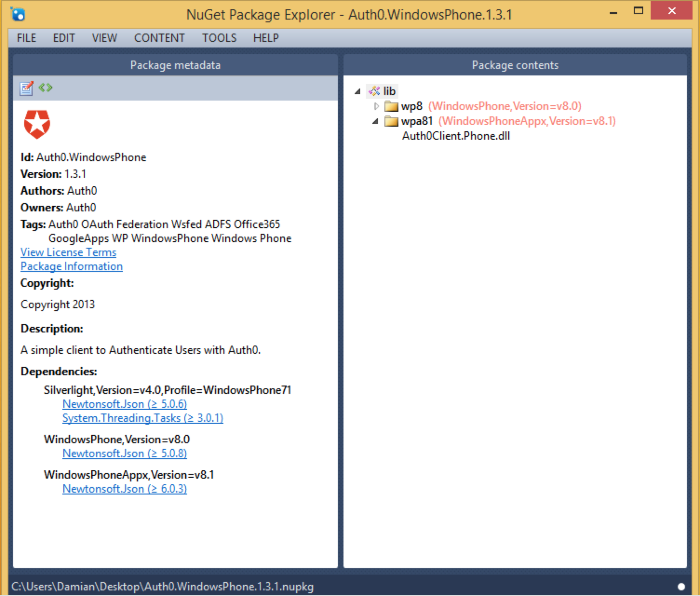
Task: Select the wpa81 folder label
Action: [x=417, y=121]
